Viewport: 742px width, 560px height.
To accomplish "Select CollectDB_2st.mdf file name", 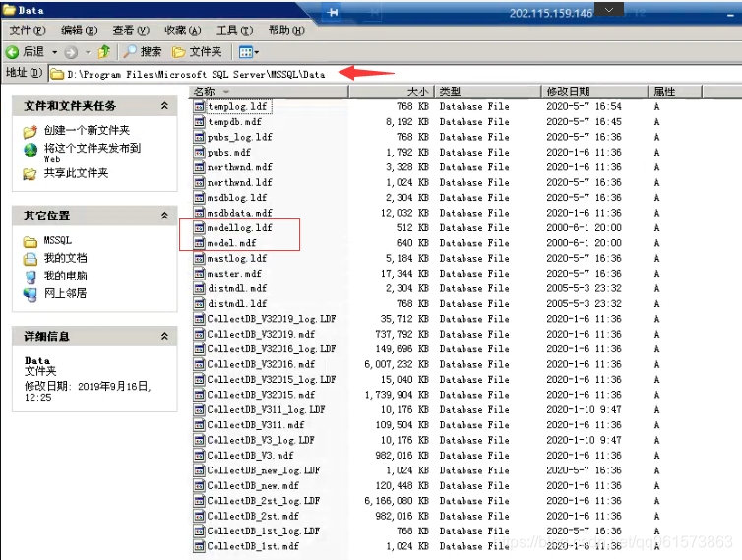I will [253, 516].
